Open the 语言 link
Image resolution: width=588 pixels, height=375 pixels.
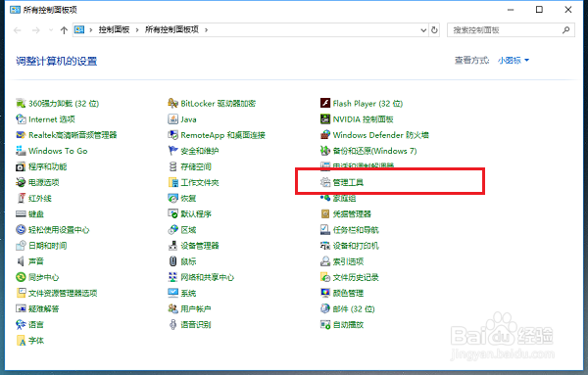pos(36,324)
